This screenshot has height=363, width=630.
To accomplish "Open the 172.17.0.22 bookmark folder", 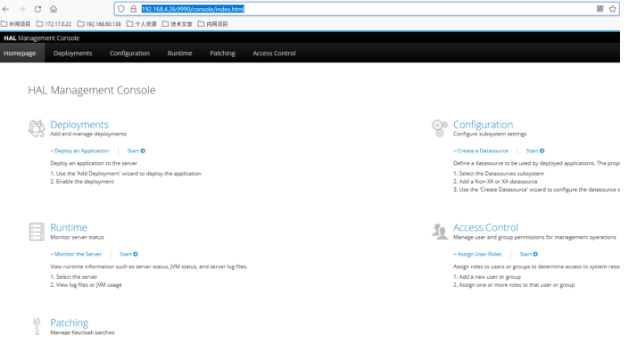I will pyautogui.click(x=54, y=24).
